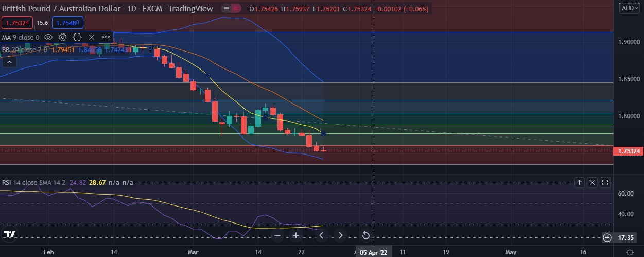Screen dimensions: 644x257
Task: Open MA source code braces icon
Action: coord(77,37)
